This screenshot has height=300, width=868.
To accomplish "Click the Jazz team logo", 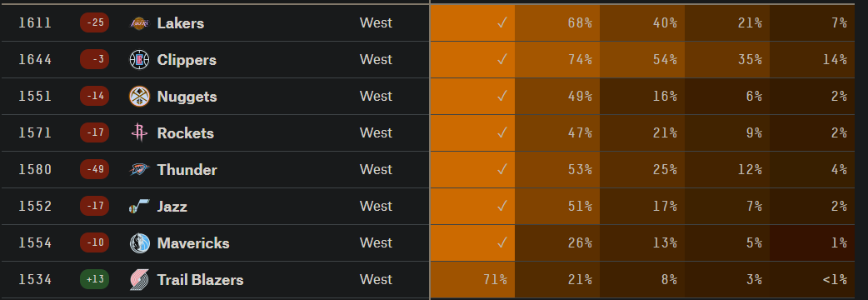I will point(139,207).
